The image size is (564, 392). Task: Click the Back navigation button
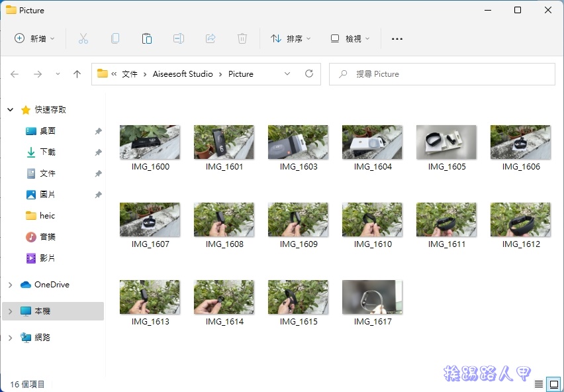point(15,74)
